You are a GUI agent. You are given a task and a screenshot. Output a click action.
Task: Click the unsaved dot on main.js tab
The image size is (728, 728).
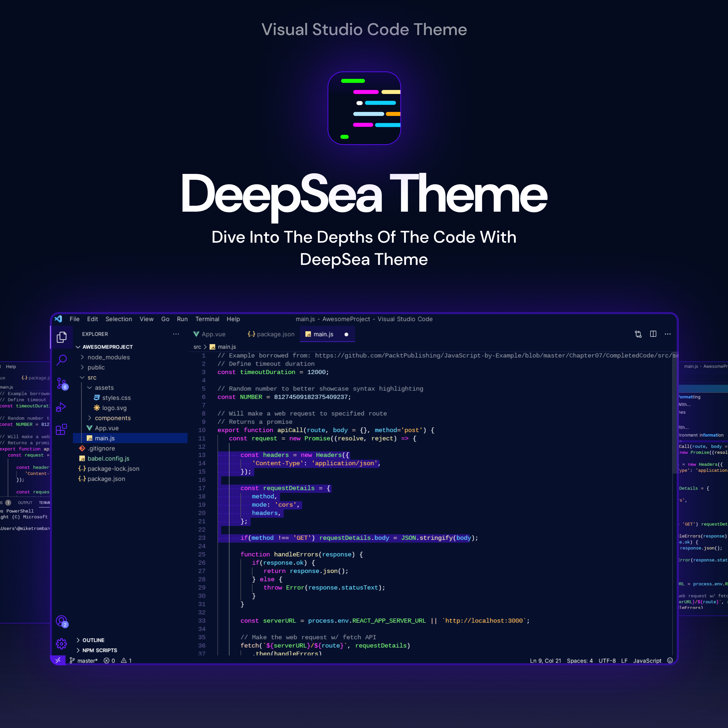pos(346,334)
